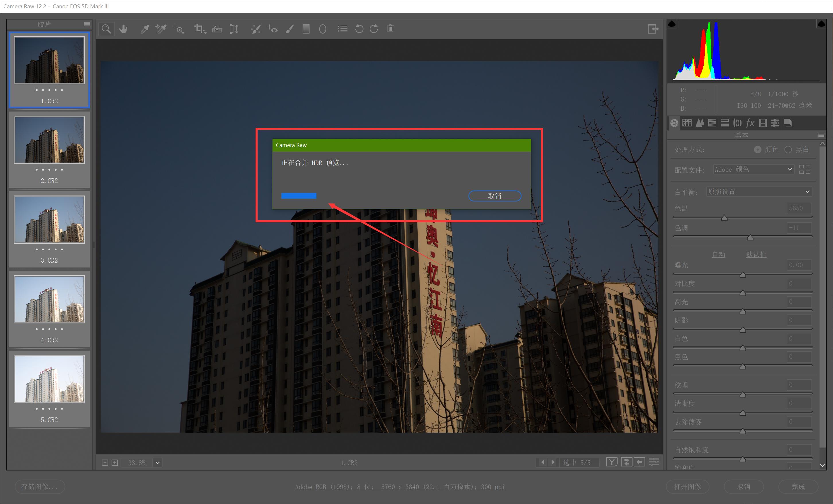Click the 曝光 exposure slider handle
This screenshot has height=504, width=833.
tap(743, 275)
